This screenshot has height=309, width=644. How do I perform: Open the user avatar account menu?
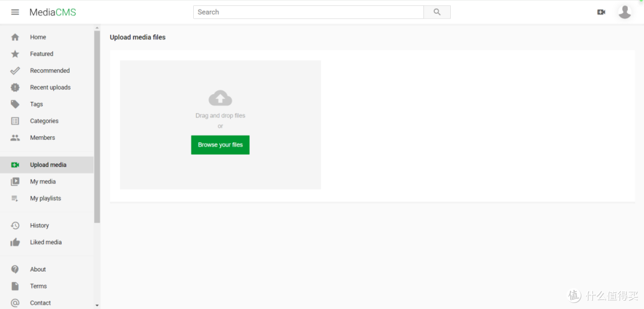coord(624,12)
